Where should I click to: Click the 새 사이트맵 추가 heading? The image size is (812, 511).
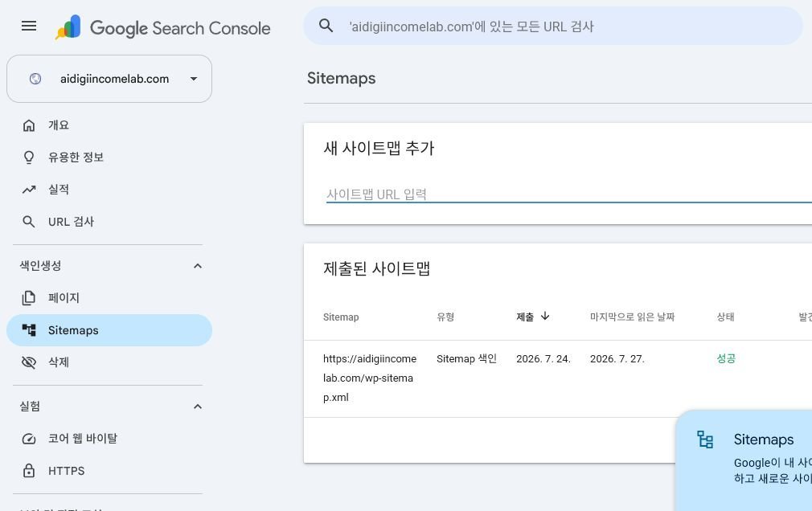tap(379, 148)
